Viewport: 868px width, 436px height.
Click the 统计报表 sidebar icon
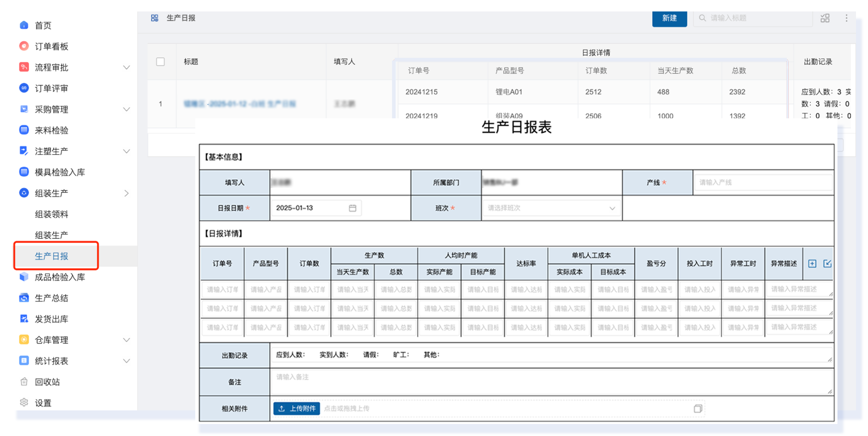(x=24, y=361)
